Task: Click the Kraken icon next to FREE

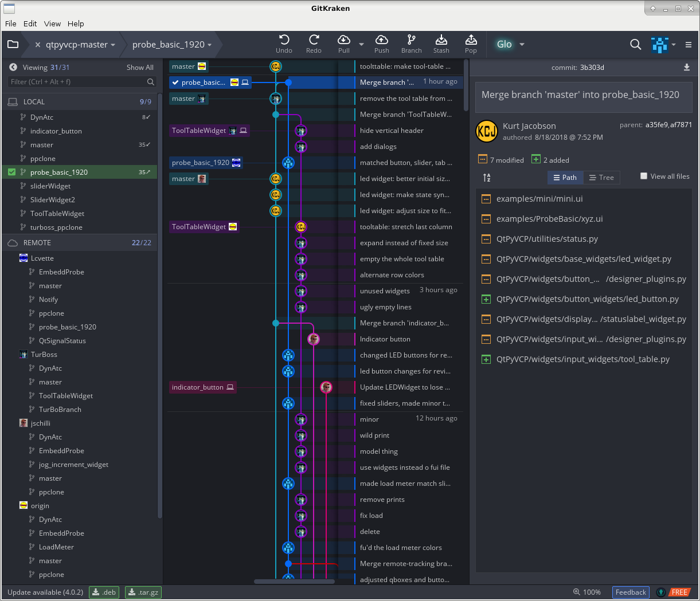Action: point(661,592)
